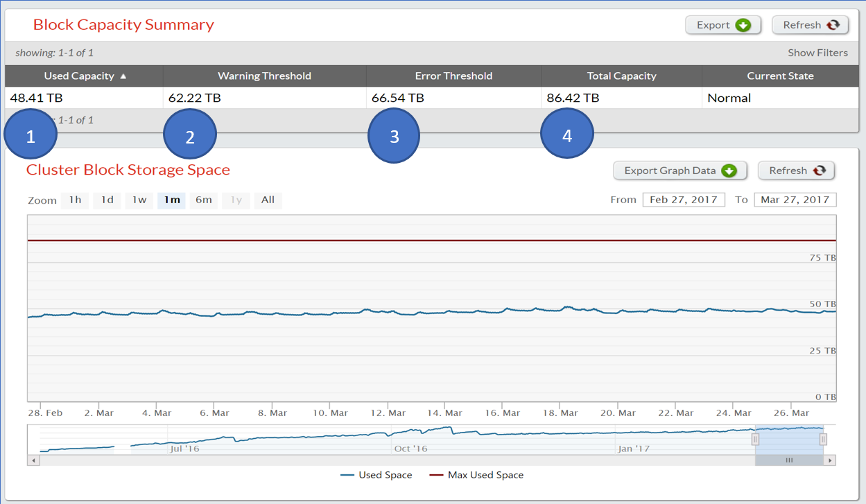The width and height of the screenshot is (866, 504).
Task: Select the All zoom range
Action: pos(268,200)
